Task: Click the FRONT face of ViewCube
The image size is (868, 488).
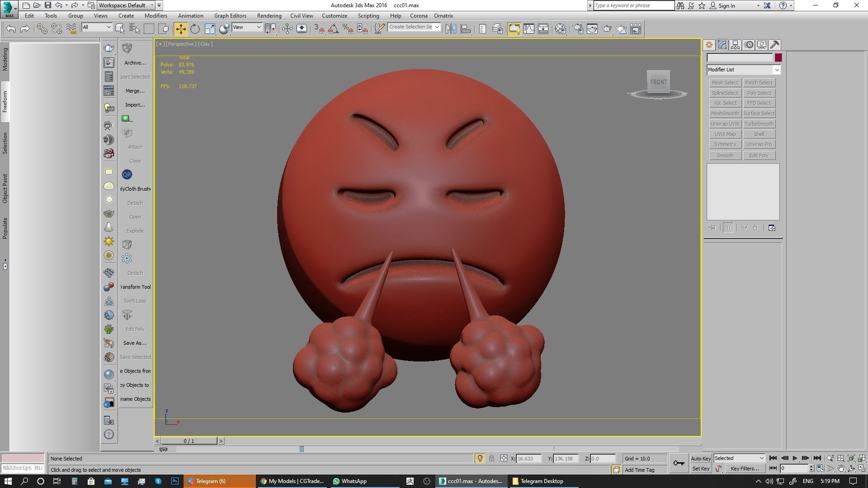Action: (x=658, y=82)
